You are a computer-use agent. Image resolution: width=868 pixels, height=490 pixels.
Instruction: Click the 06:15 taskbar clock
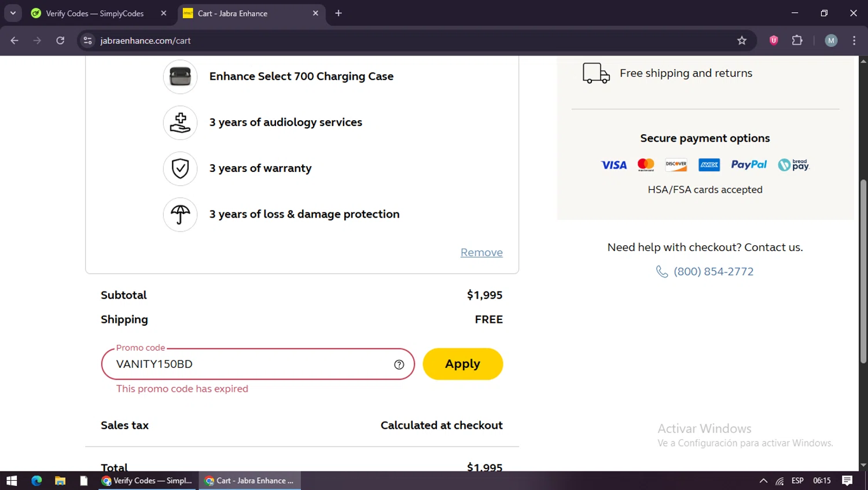click(822, 481)
